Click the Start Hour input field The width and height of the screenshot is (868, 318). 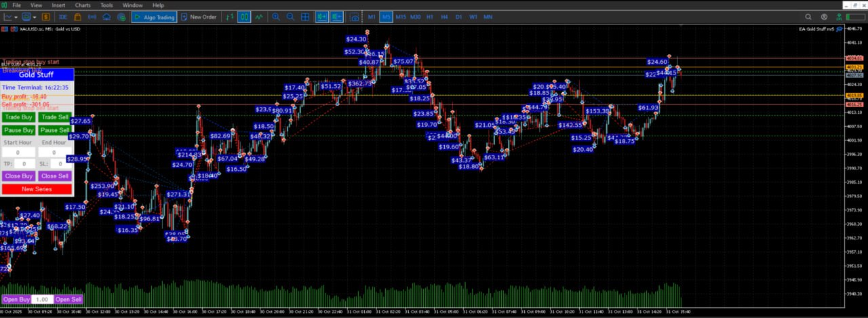[x=18, y=153]
